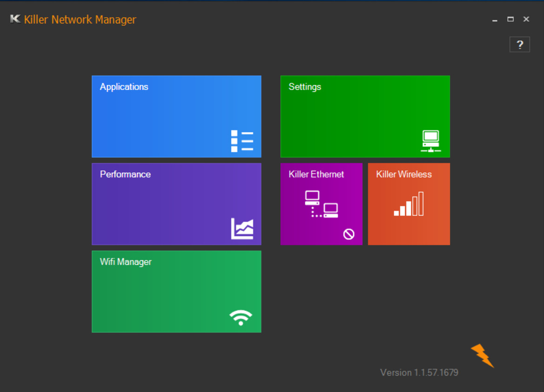Click the orange lightning bolt icon

[x=482, y=356]
